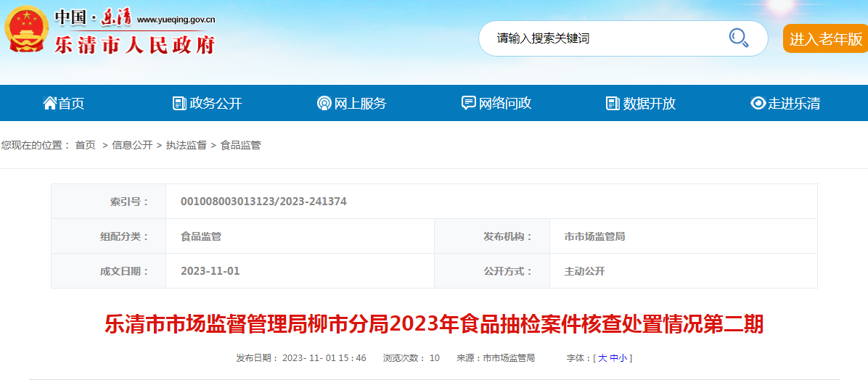Open 信息公开 breadcrumb link

pyautogui.click(x=132, y=145)
